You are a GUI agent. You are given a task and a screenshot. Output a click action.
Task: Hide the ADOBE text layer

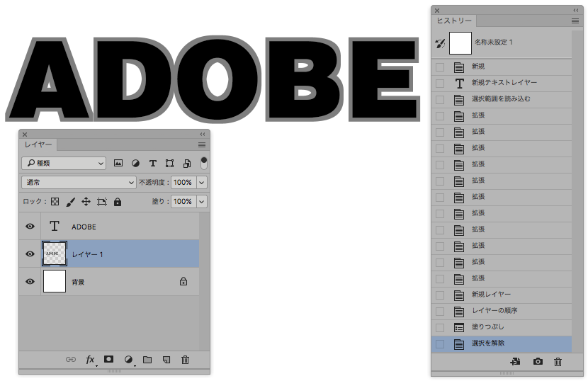point(30,226)
